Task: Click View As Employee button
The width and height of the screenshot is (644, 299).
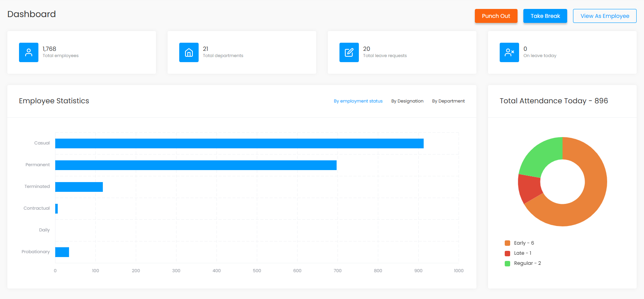Action: click(604, 16)
